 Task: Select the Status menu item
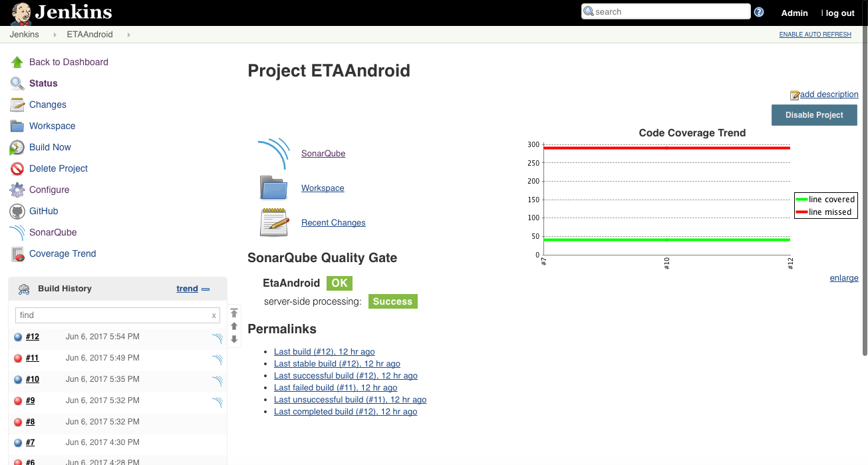point(43,83)
